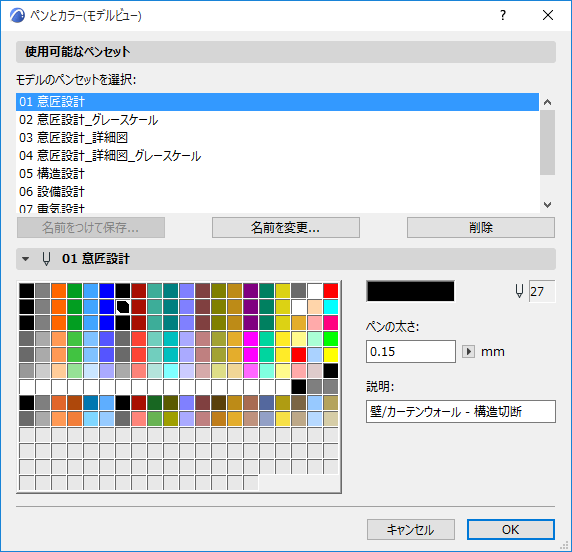Click the pen icon beside the 01 意匠設計 header

coord(46,259)
